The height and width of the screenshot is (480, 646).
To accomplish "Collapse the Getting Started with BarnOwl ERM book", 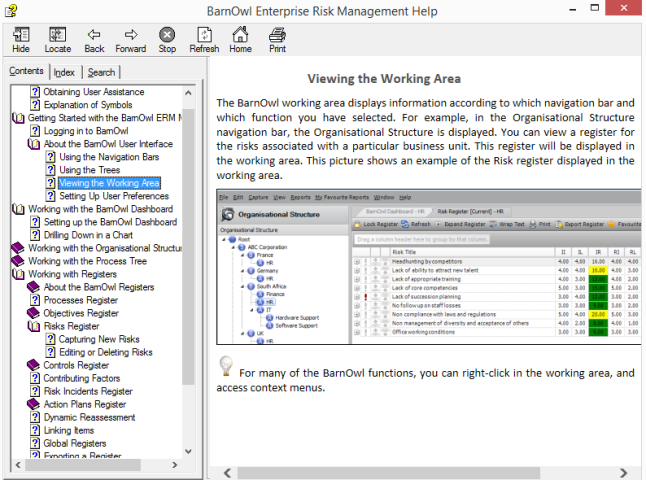I will tap(18, 118).
